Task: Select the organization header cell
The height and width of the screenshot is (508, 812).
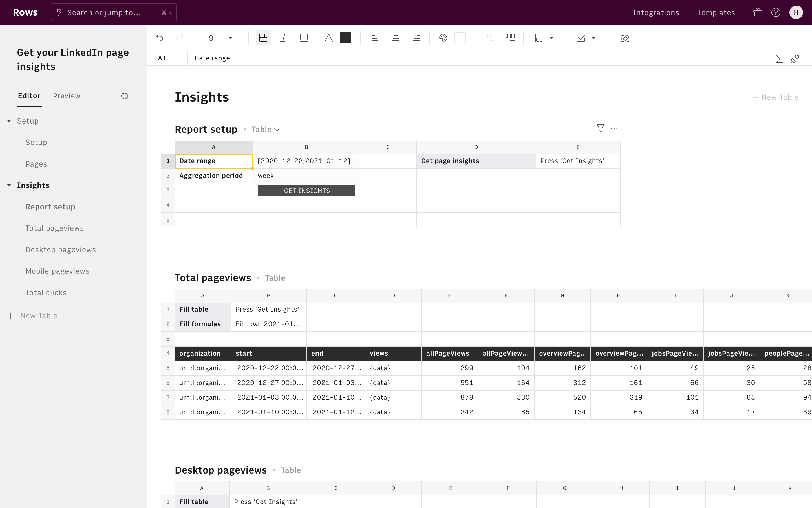Action: 203,353
